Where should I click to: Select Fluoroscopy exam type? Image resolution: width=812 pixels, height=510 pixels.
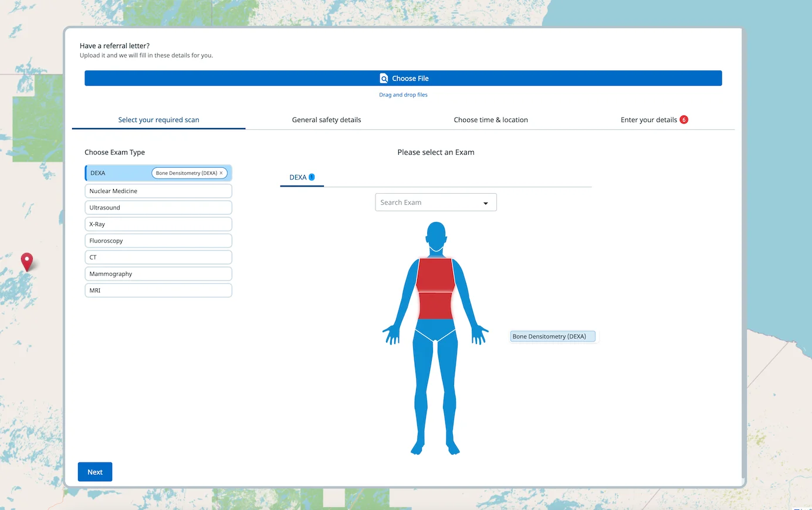(x=158, y=241)
